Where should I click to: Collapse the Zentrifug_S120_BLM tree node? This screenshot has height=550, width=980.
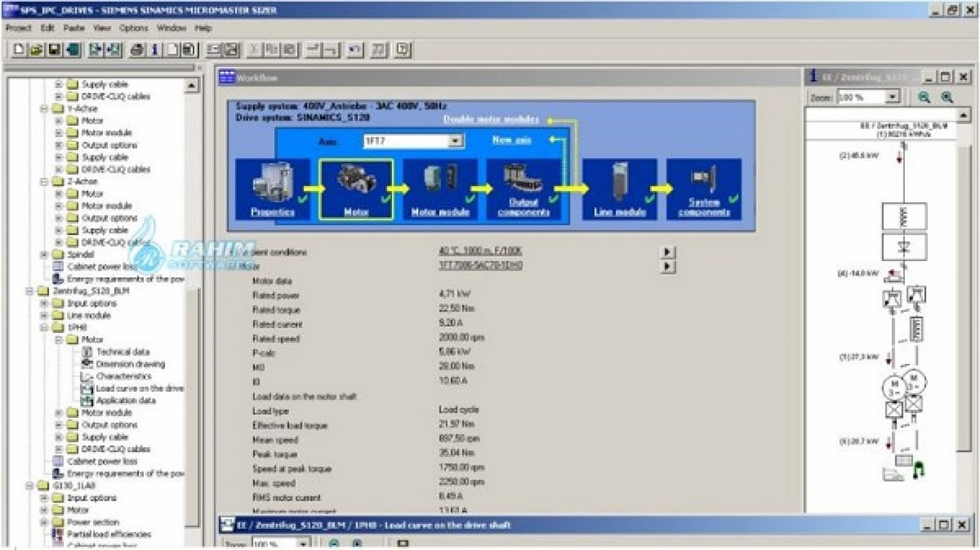29,290
